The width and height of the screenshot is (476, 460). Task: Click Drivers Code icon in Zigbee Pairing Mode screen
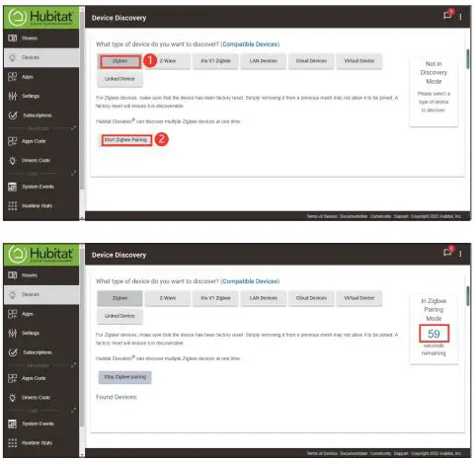(x=12, y=398)
